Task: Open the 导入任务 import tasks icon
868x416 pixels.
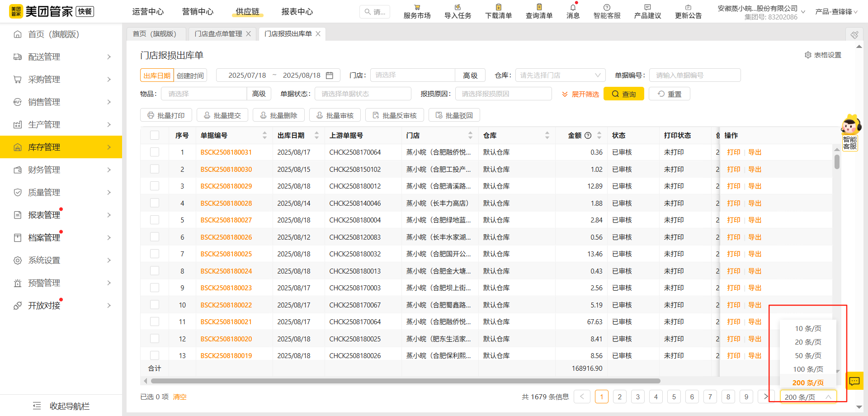Action: [457, 11]
